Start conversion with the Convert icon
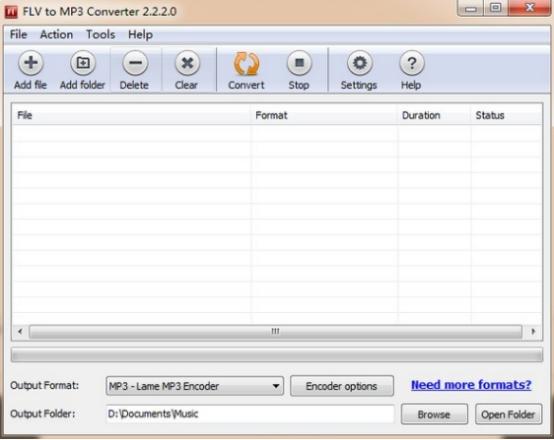The height and width of the screenshot is (440, 554). click(x=246, y=64)
